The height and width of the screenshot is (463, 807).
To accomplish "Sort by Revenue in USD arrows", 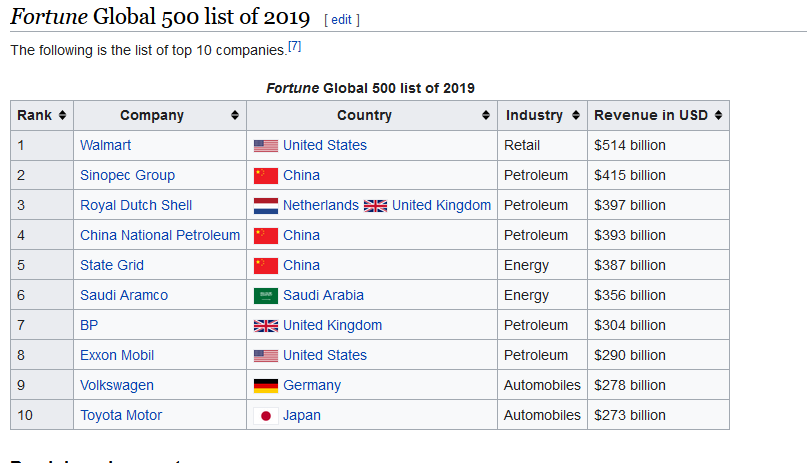I will pyautogui.click(x=718, y=115).
